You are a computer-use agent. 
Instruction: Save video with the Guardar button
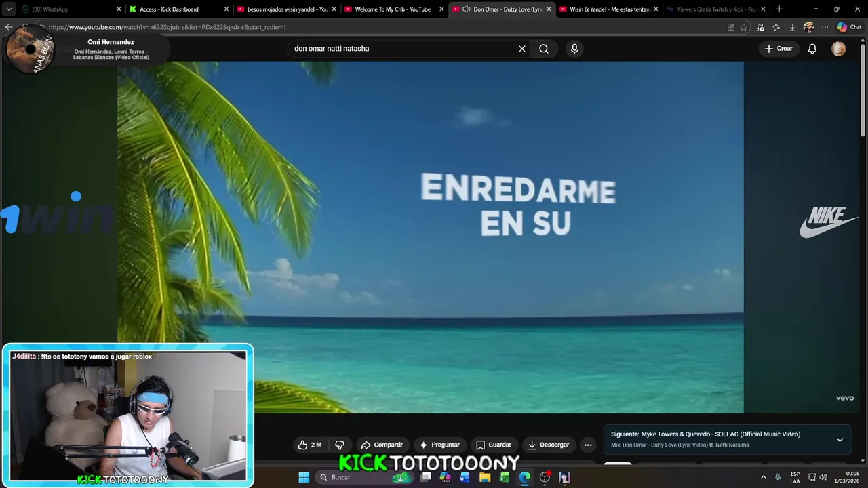493,445
